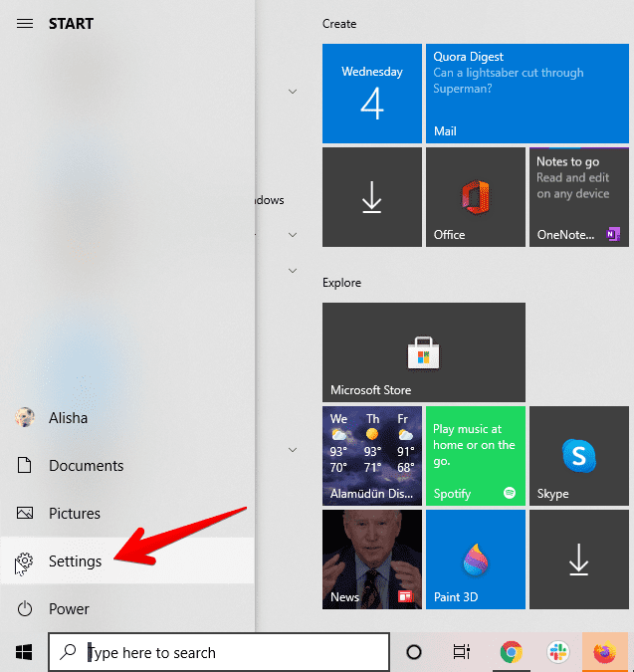Open the Pictures folder
The height and width of the screenshot is (672, 634).
[127, 513]
